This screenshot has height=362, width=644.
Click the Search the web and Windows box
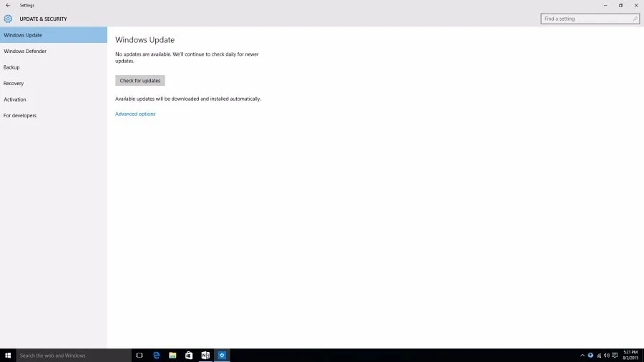pyautogui.click(x=74, y=356)
